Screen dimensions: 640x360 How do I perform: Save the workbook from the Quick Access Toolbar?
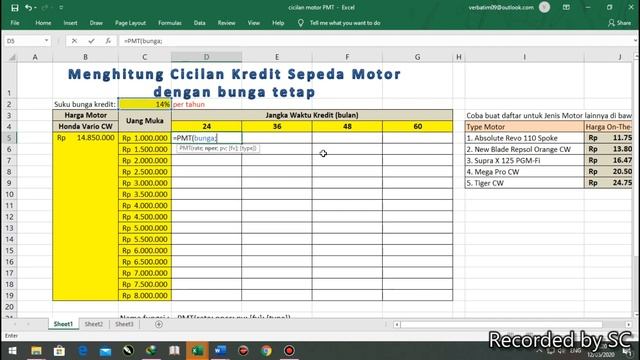pyautogui.click(x=15, y=8)
